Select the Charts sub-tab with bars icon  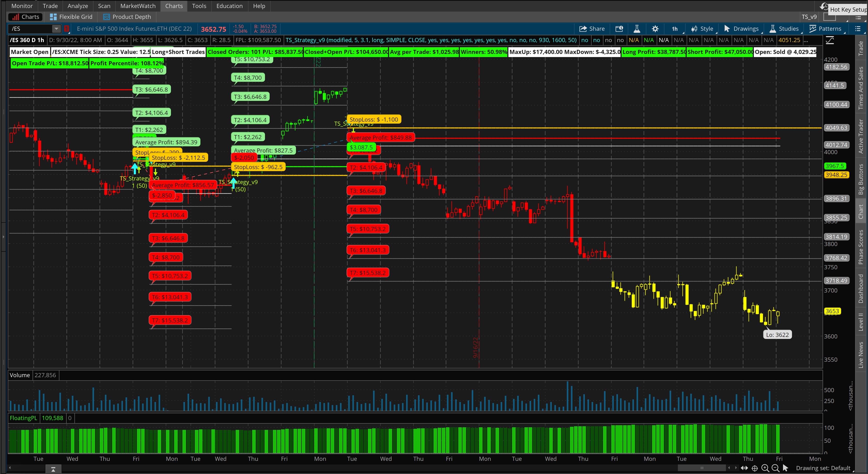(x=26, y=17)
